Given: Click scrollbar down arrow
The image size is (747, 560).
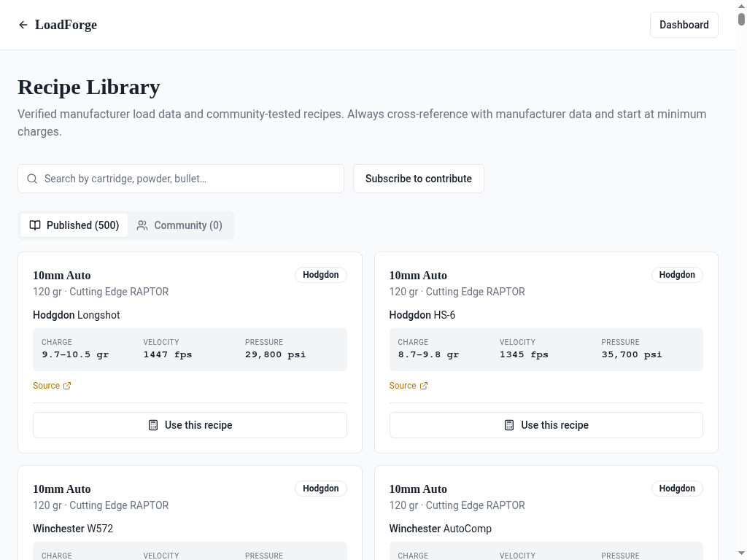Looking at the screenshot, I should (741, 554).
